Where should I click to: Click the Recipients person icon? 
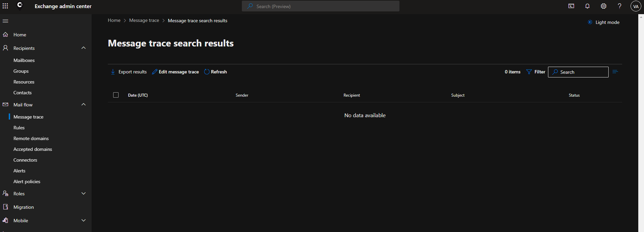pos(5,48)
